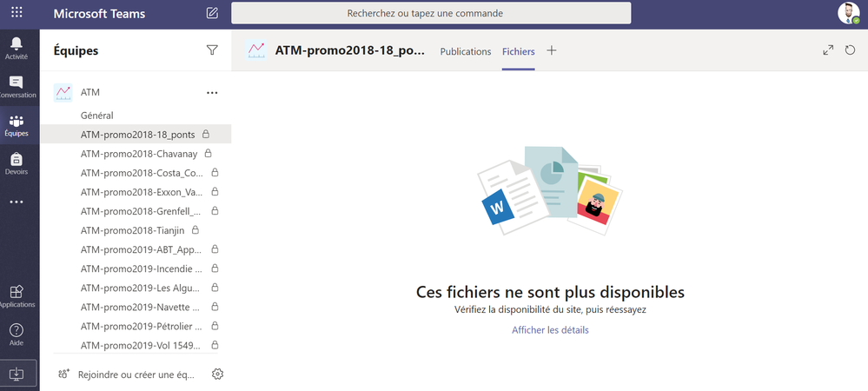This screenshot has width=868, height=391.
Task: Click lock icon on ATM-promo2018-Tianjin
Action: click(x=195, y=230)
